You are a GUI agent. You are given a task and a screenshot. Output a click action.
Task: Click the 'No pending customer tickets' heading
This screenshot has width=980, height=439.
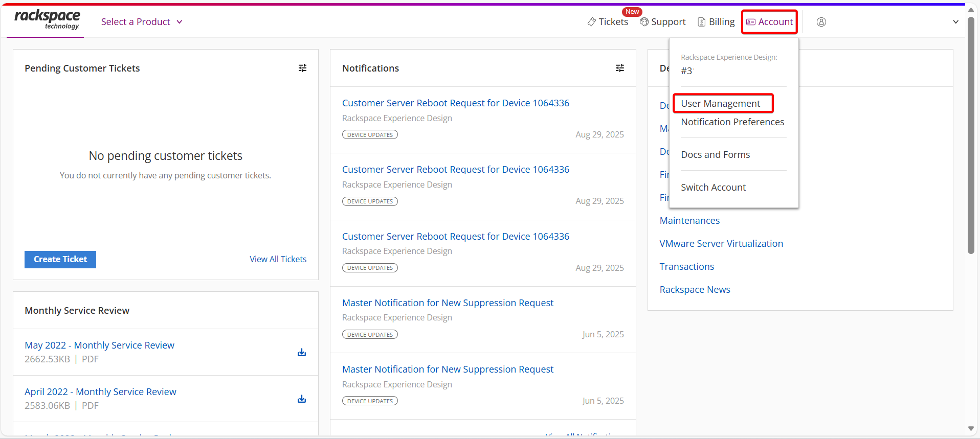pos(166,156)
